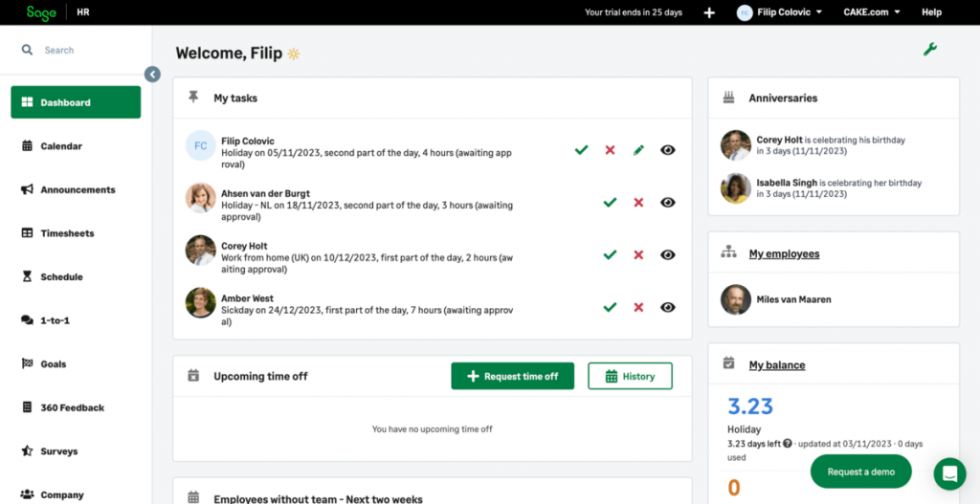This screenshot has height=504, width=980.
Task: Open Dashboard in the sidebar
Action: click(x=76, y=102)
